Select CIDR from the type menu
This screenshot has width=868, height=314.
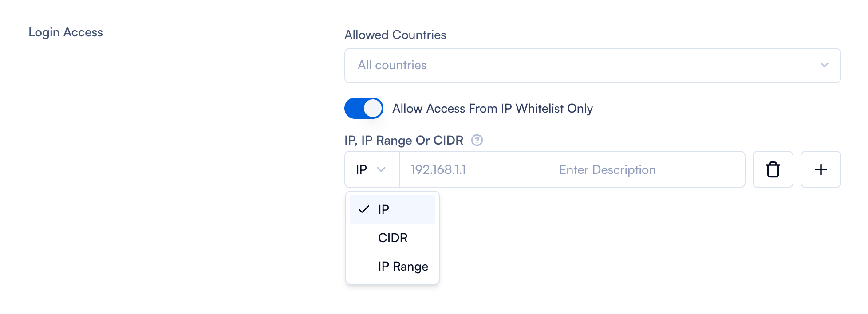393,238
